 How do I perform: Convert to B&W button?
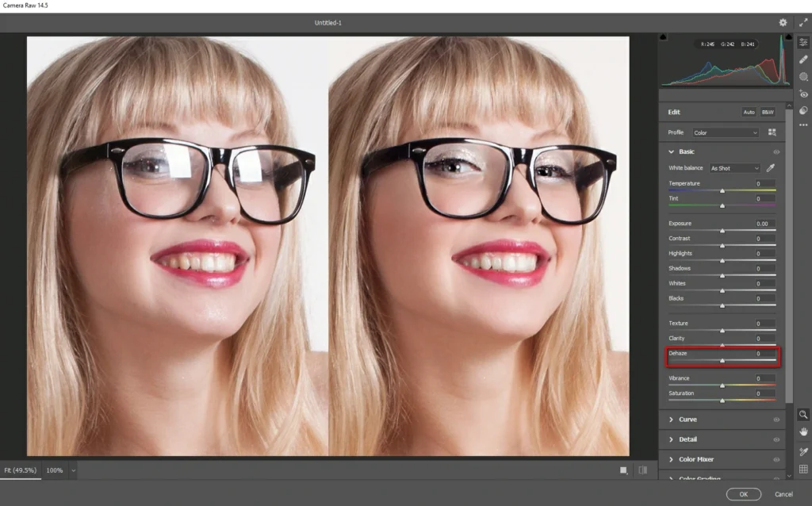pos(768,112)
